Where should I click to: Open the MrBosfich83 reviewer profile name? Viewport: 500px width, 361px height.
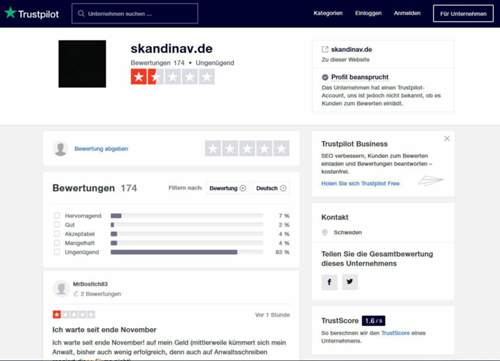(90, 284)
